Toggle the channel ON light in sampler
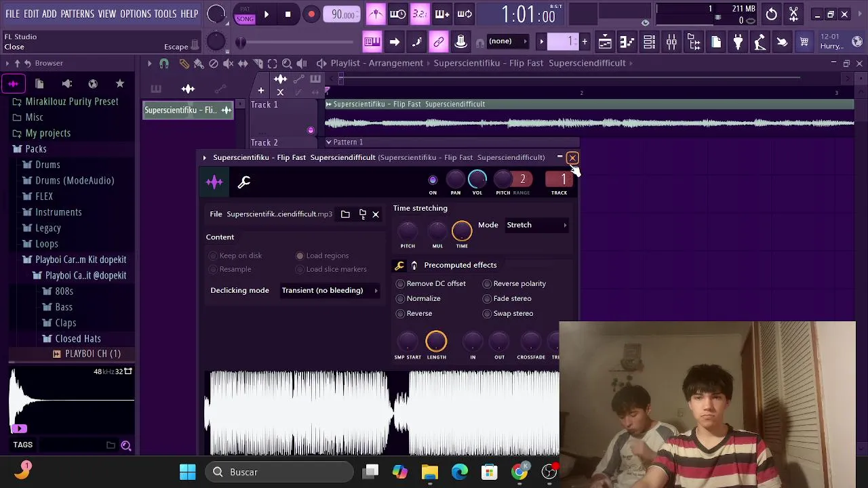868x488 pixels. click(x=433, y=180)
